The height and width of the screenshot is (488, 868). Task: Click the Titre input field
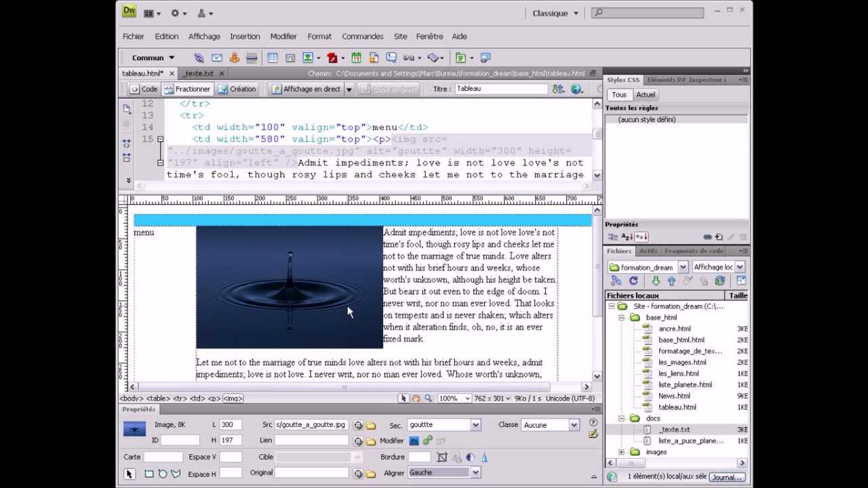coord(500,89)
